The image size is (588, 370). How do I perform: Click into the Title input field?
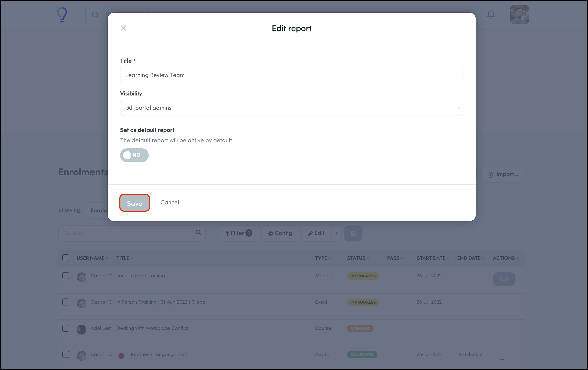pyautogui.click(x=291, y=75)
